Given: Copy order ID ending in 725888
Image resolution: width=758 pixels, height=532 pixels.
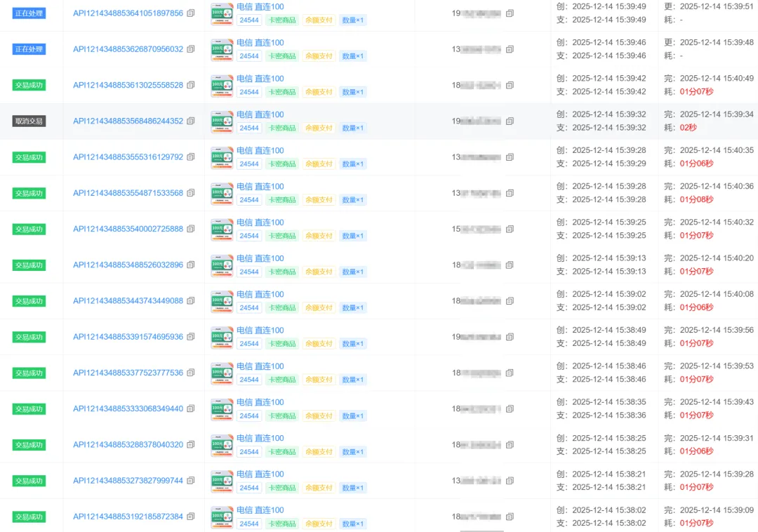Looking at the screenshot, I should pos(191,230).
